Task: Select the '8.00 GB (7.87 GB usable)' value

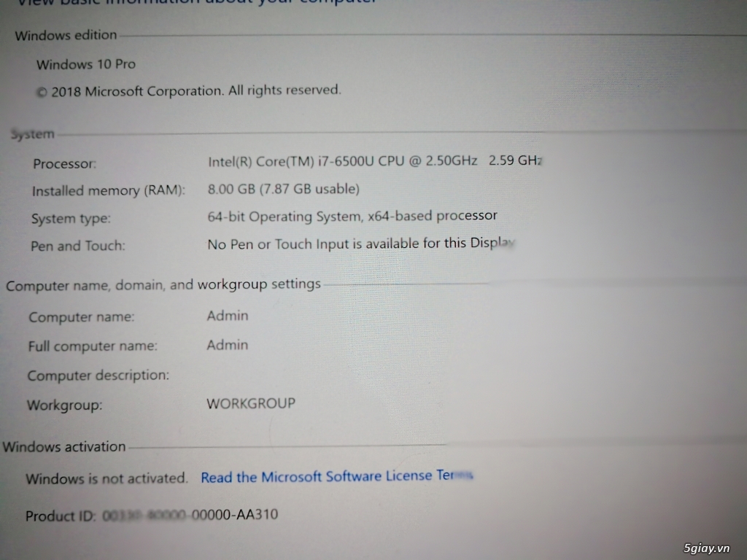Action: pos(284,189)
